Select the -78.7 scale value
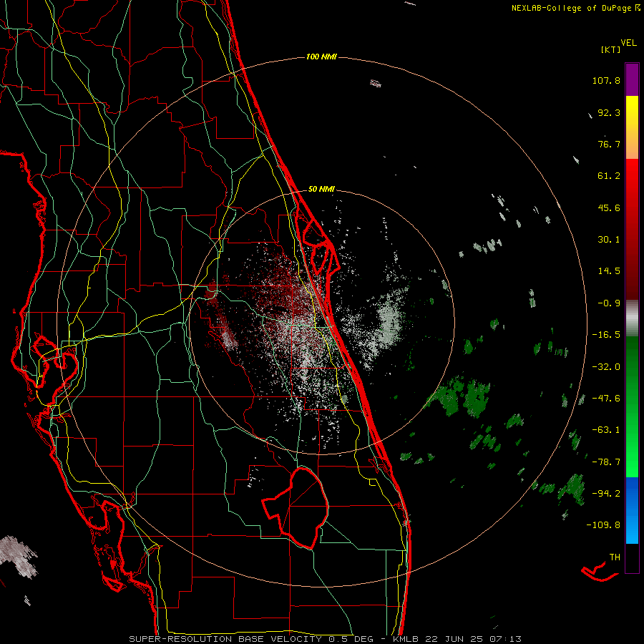The image size is (644, 644). click(x=606, y=462)
